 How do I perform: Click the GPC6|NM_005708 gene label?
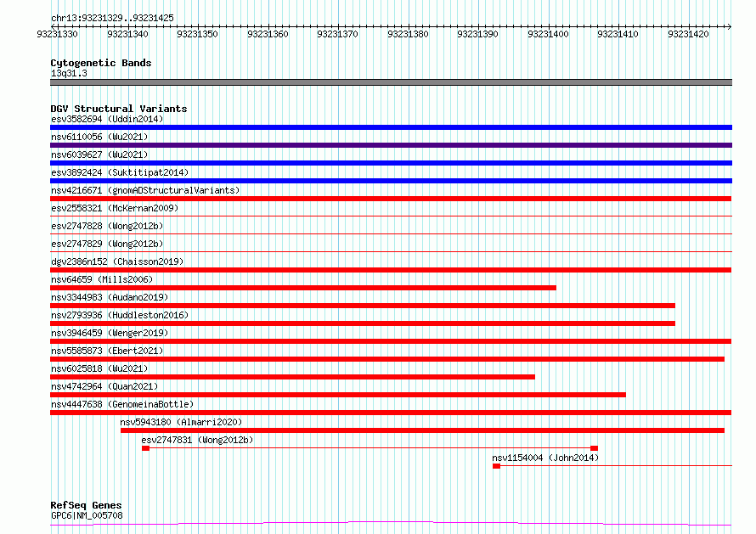point(87,515)
